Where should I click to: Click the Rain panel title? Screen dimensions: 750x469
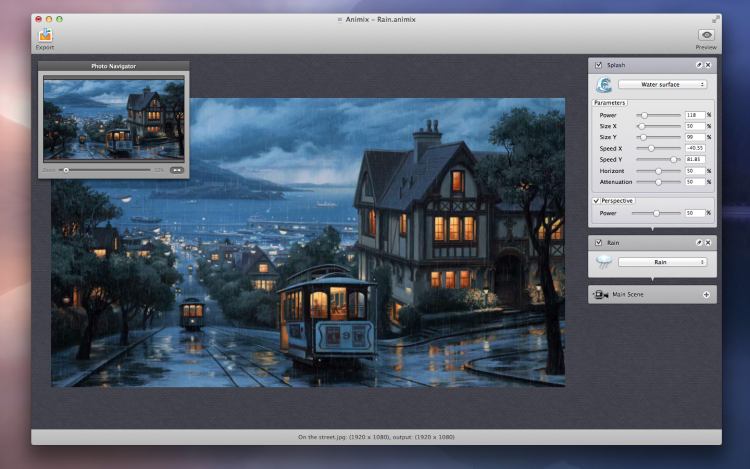coord(613,243)
